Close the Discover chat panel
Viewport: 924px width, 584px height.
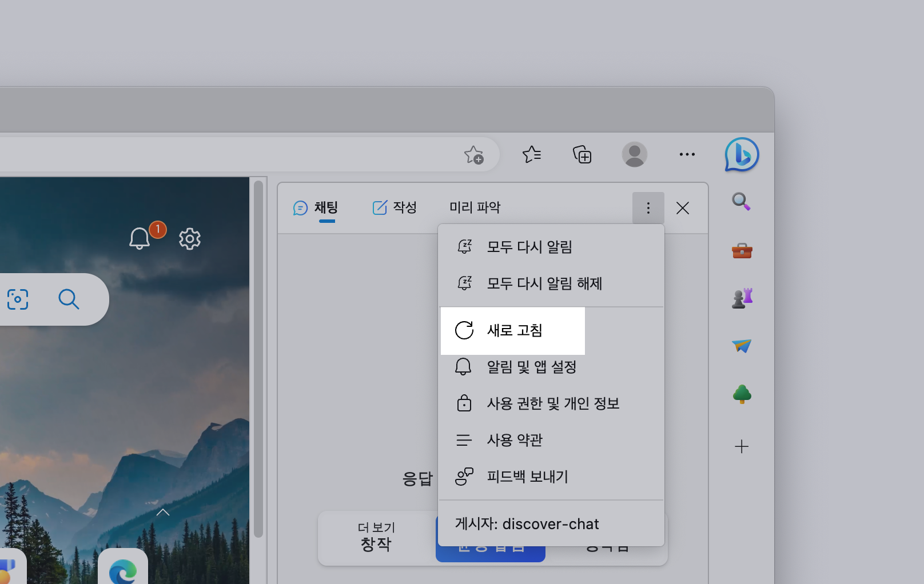[x=683, y=208]
